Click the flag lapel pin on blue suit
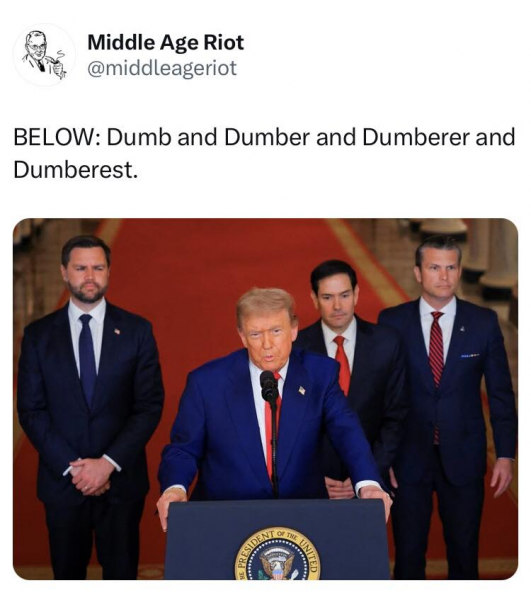The width and height of the screenshot is (531, 600). pyautogui.click(x=302, y=390)
